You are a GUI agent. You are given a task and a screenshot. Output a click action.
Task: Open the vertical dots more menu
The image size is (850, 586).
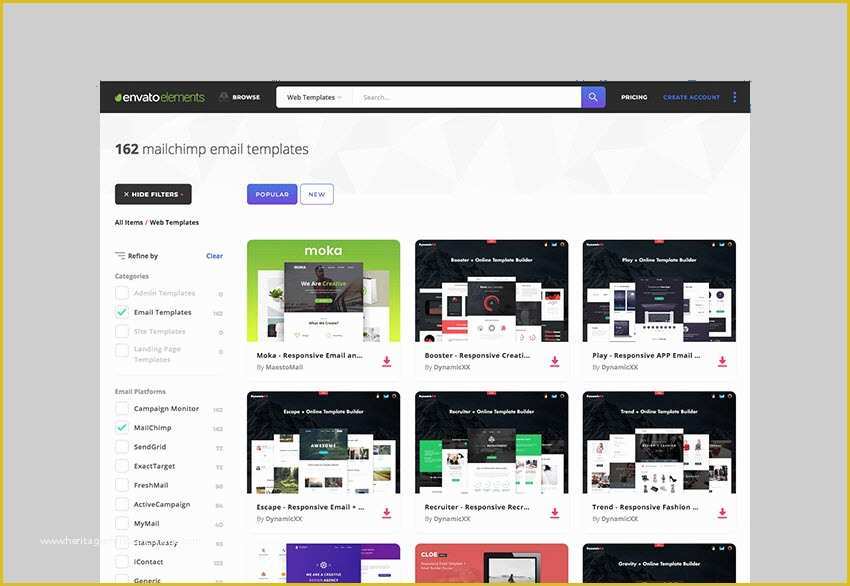tap(735, 97)
